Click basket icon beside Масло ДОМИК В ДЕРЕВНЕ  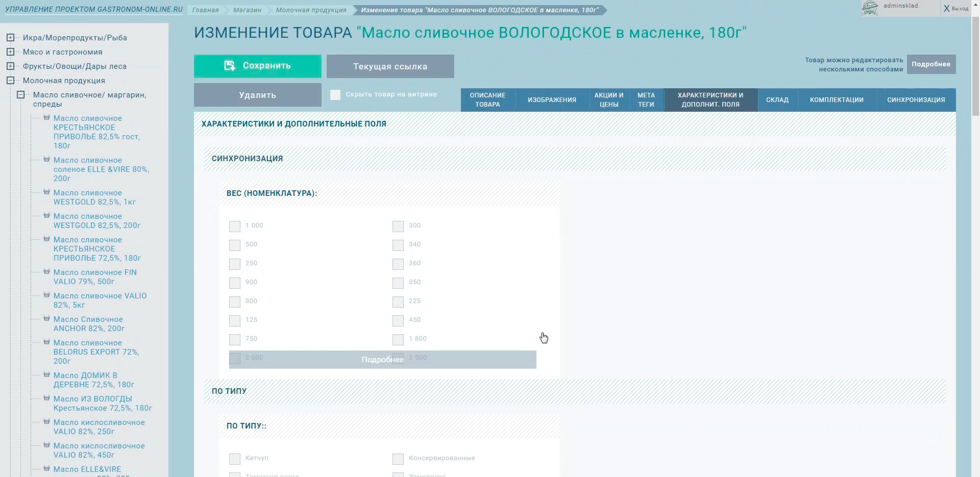click(46, 374)
